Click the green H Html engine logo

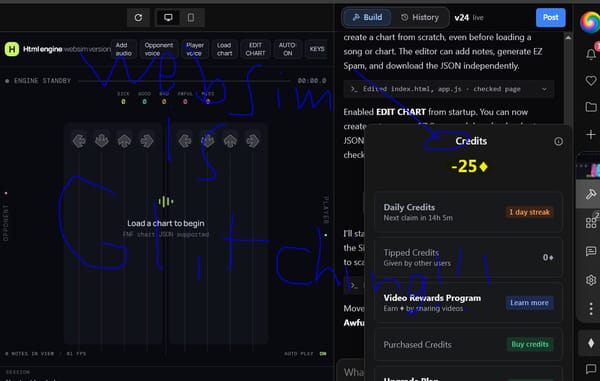coord(12,49)
